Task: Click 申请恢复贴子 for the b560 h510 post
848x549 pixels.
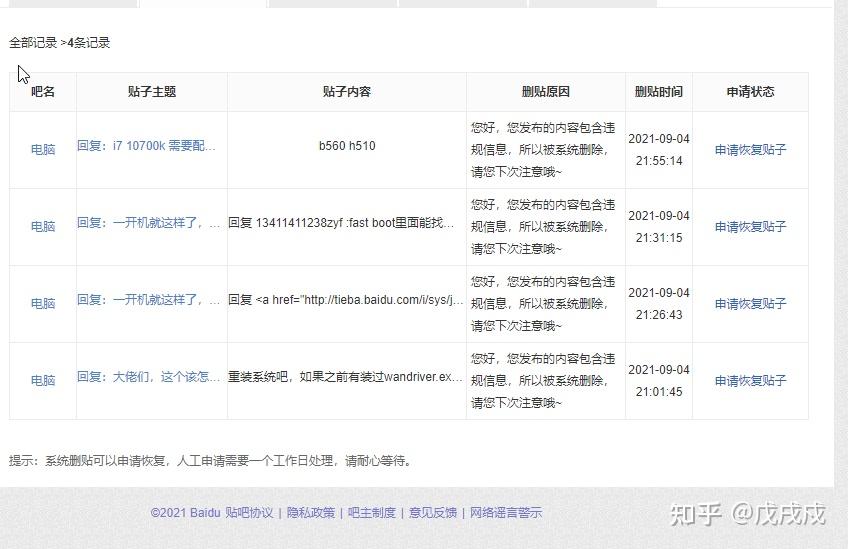Action: (750, 150)
